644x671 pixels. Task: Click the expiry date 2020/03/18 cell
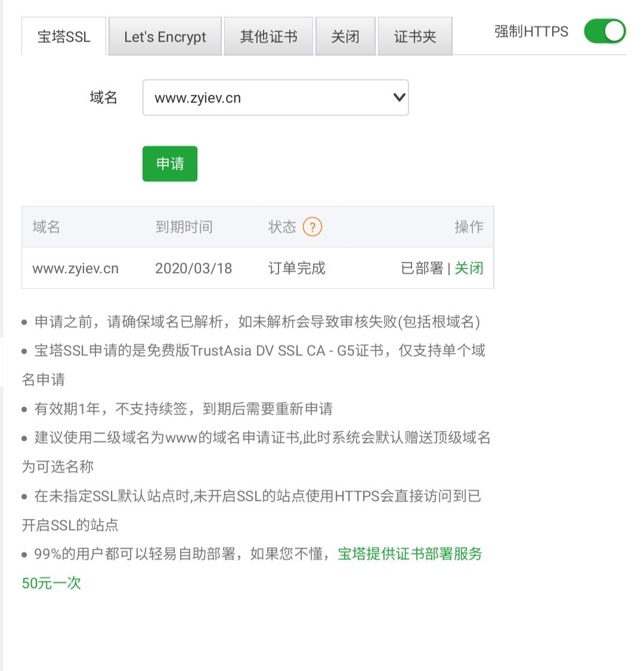(x=193, y=268)
